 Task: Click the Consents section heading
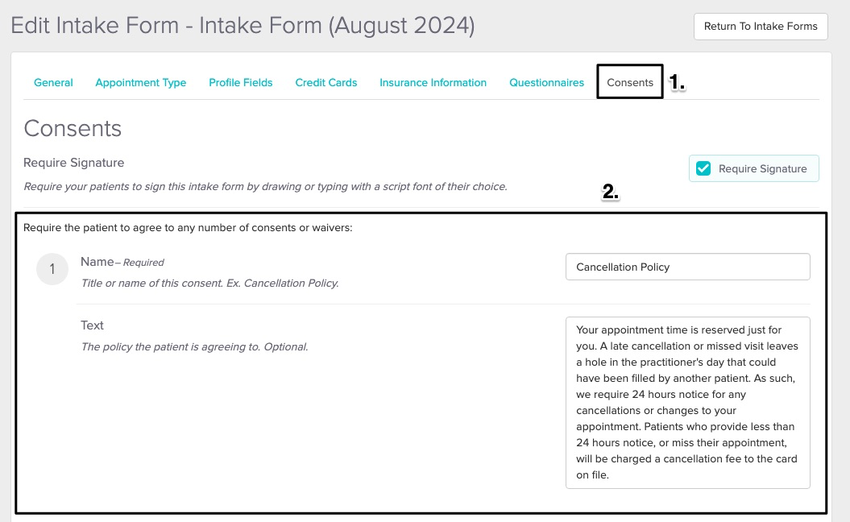coord(73,128)
